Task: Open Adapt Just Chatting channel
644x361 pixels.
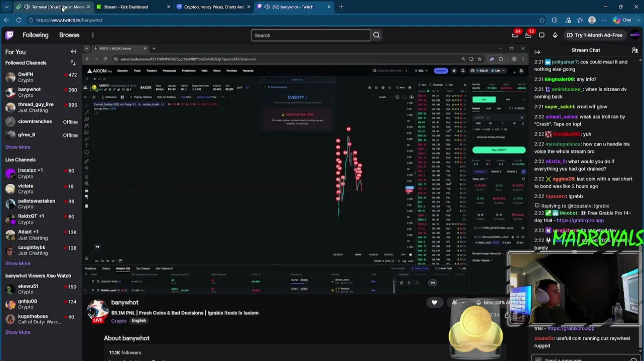Action: pos(41,235)
